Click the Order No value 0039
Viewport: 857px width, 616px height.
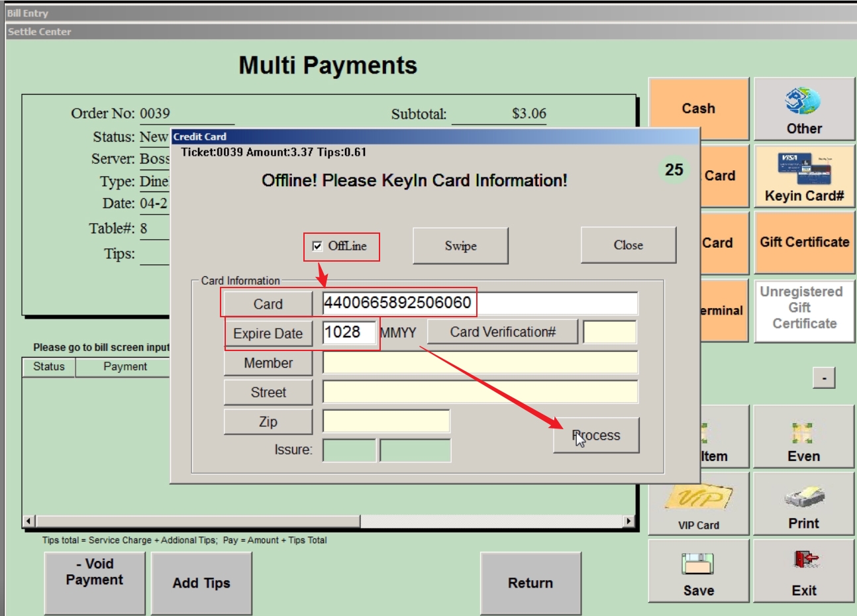pyautogui.click(x=154, y=113)
